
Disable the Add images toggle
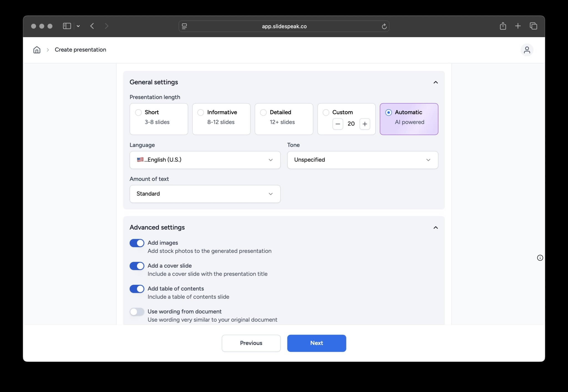pos(137,243)
